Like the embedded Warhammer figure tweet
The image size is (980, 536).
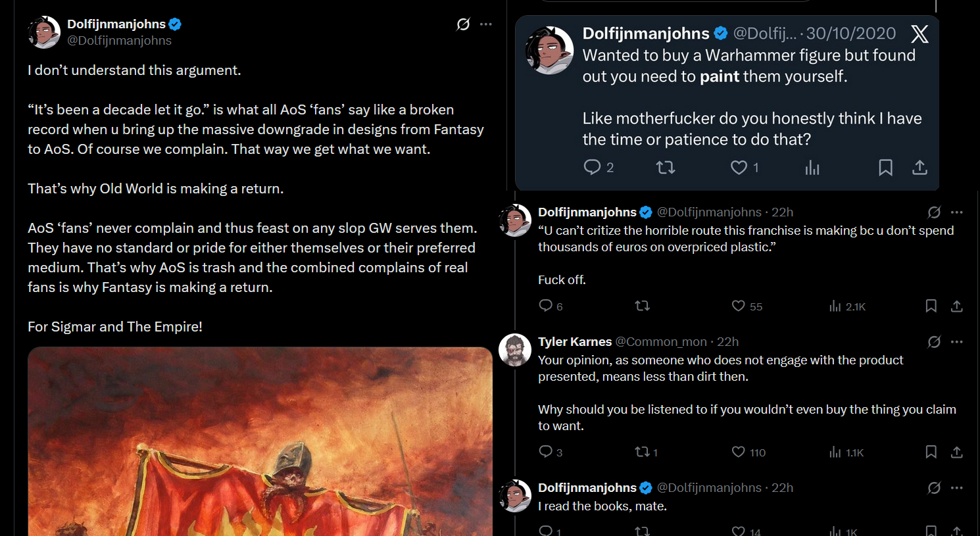coord(739,168)
